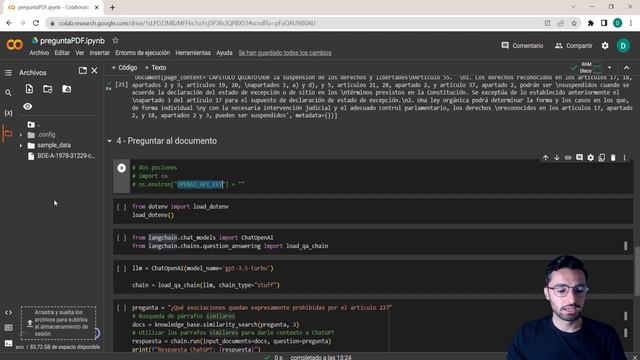The height and width of the screenshot is (360, 640).
Task: Reload the browser page
Action: point(36,23)
